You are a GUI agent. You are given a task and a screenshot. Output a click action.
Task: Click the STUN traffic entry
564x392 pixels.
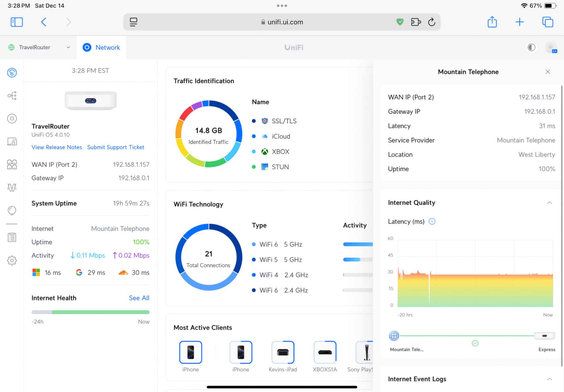point(271,167)
